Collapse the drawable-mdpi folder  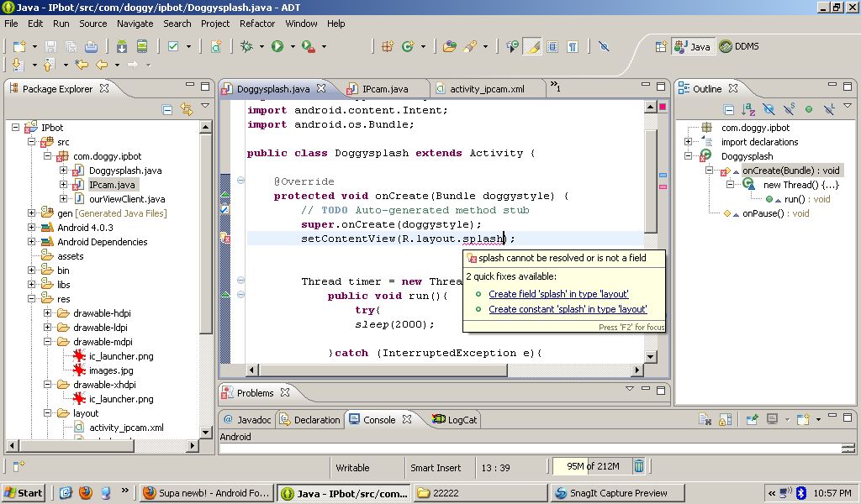(x=48, y=342)
